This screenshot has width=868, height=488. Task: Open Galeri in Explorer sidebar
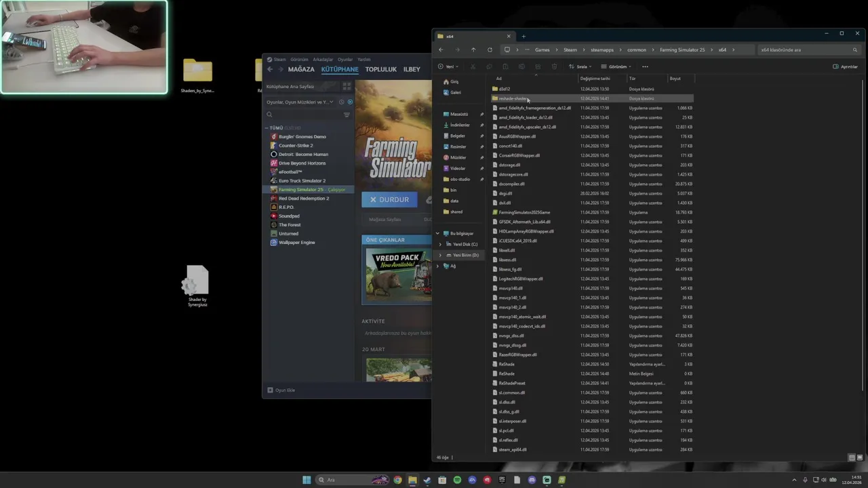tap(452, 92)
